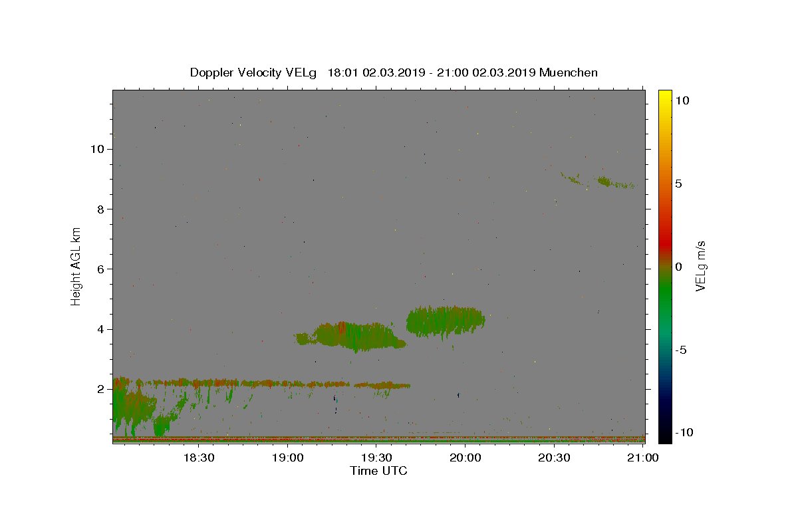
Task: Click the height tick label 2
Action: pos(100,389)
